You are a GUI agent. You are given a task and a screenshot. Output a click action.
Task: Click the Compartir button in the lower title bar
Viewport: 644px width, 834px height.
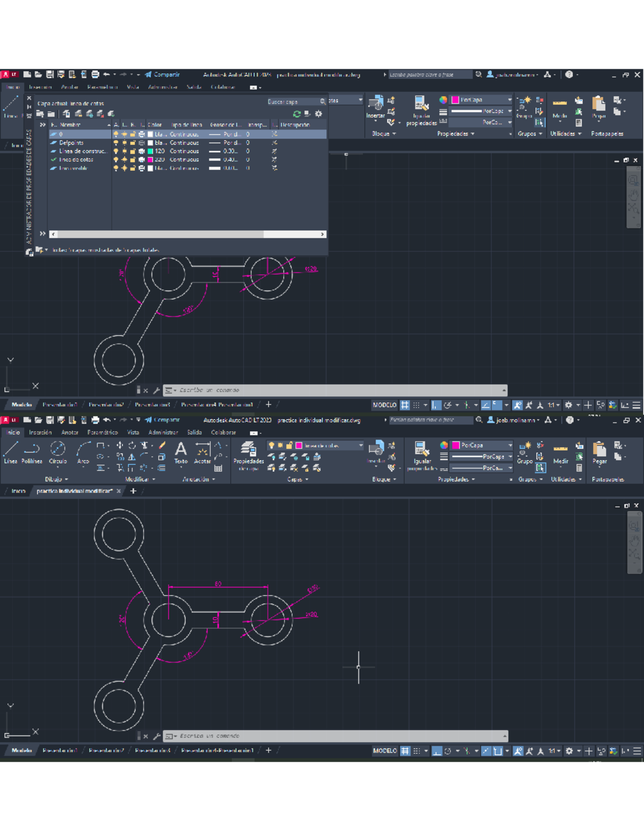[163, 420]
